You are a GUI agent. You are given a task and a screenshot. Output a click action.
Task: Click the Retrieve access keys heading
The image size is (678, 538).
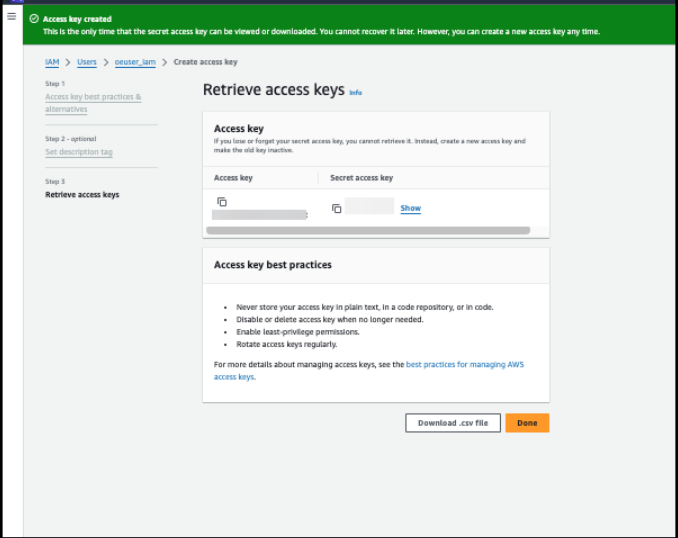pyautogui.click(x=273, y=90)
